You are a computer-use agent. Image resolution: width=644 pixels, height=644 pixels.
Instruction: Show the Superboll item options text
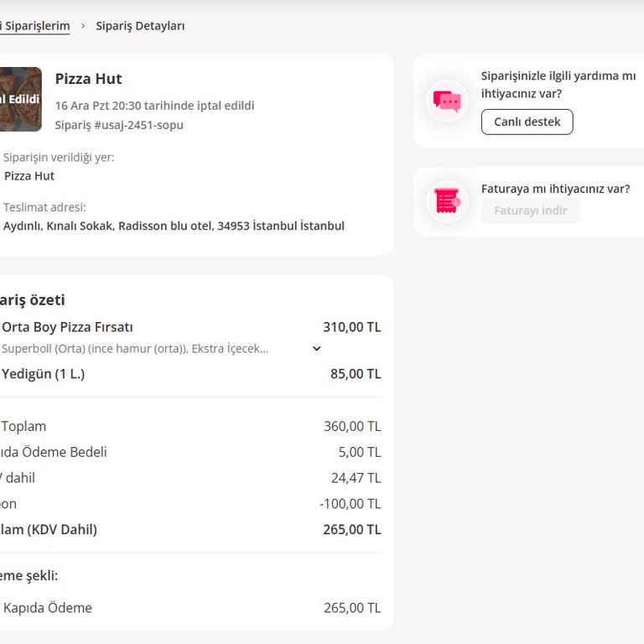click(135, 349)
